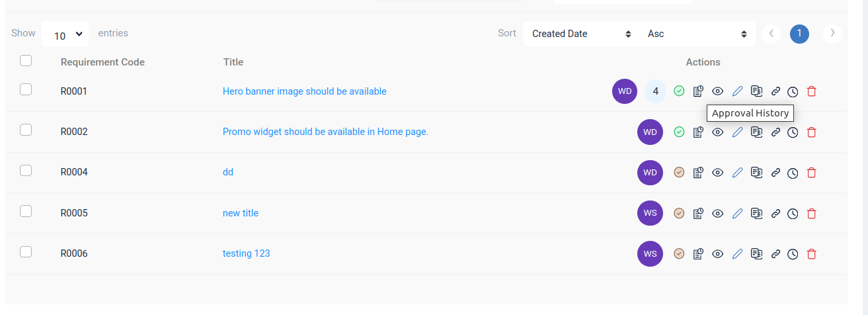Screen dimensions: 868x315
Task: Tick the checkbox for requirement R0001
Action: (26, 89)
